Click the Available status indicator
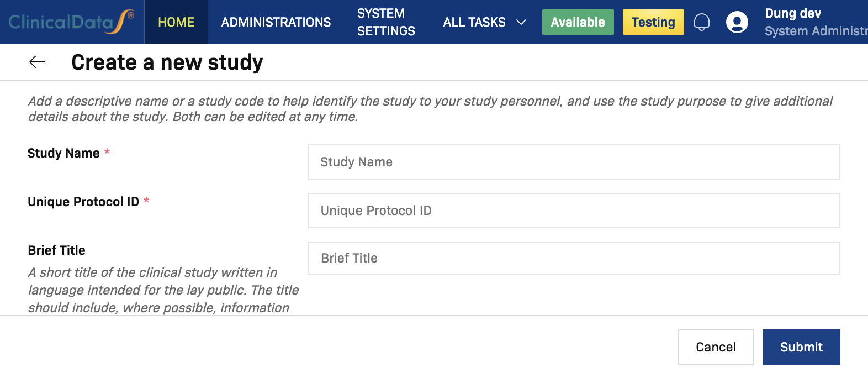The width and height of the screenshot is (868, 378). 578,22
